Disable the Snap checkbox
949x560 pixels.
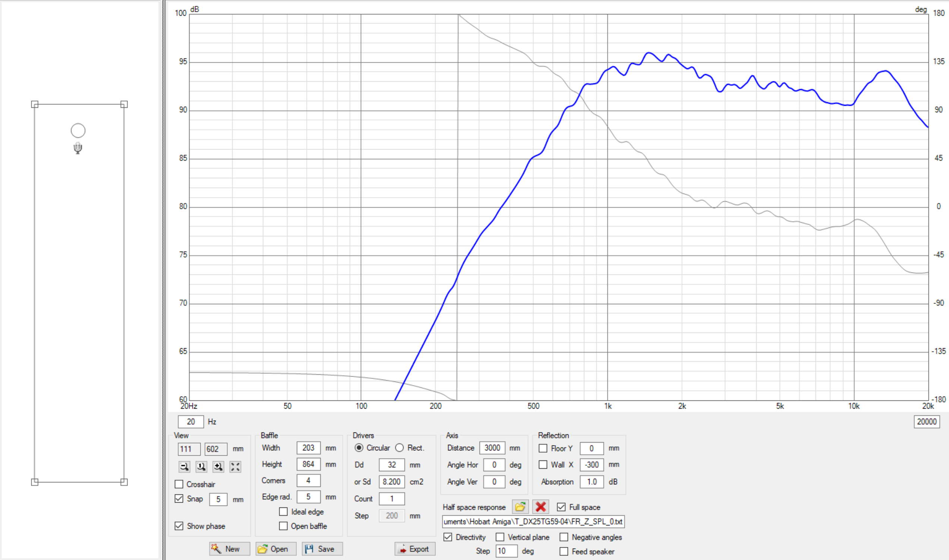(x=179, y=498)
